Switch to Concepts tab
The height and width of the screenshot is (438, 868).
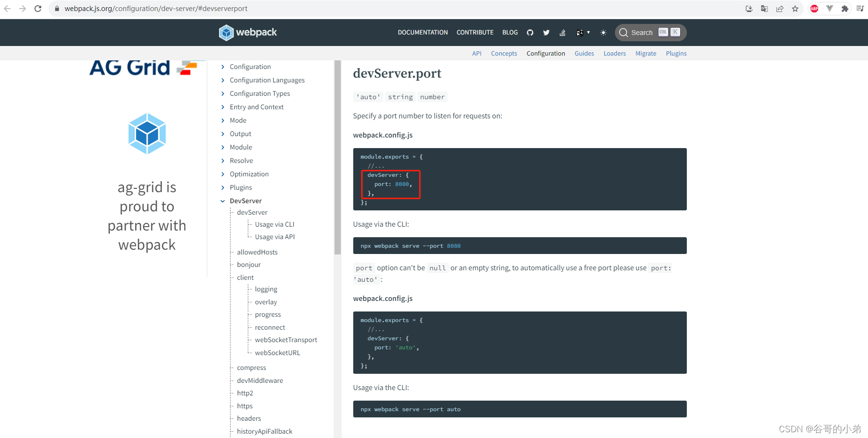[x=504, y=53]
